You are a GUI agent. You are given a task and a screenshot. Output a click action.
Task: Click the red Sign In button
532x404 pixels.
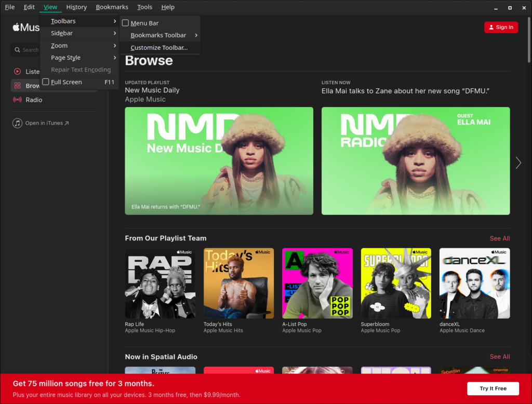tap(501, 27)
